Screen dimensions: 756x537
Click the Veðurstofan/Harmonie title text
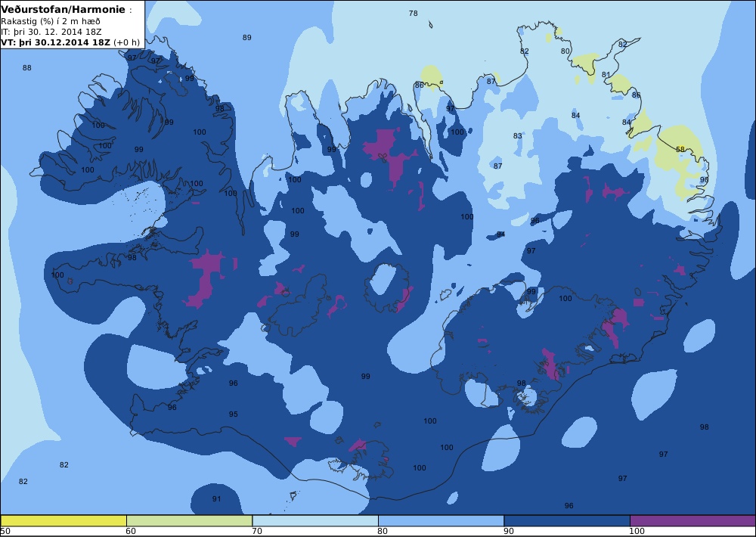tap(64, 10)
